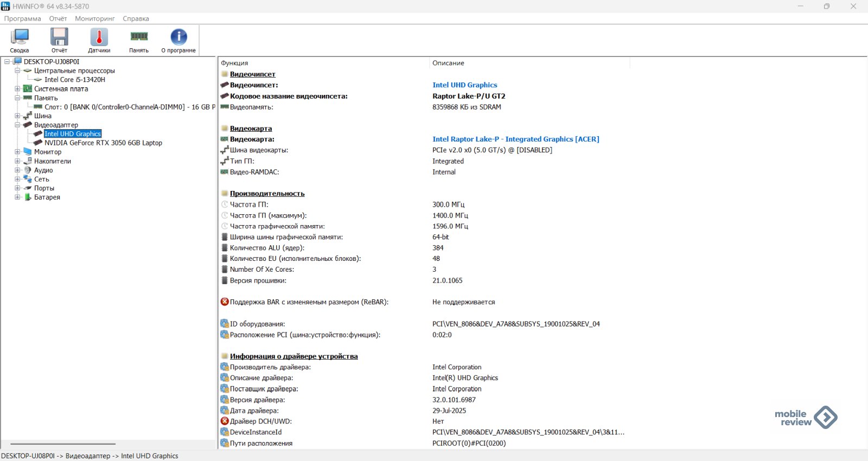
Task: Click the Батарея battery icon in tree
Action: [x=28, y=197]
